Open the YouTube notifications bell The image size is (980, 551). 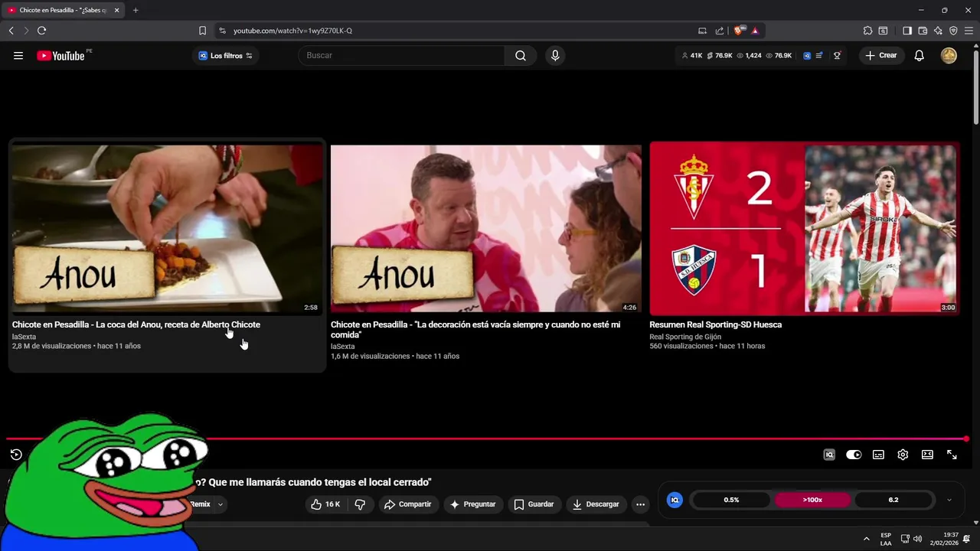(919, 55)
